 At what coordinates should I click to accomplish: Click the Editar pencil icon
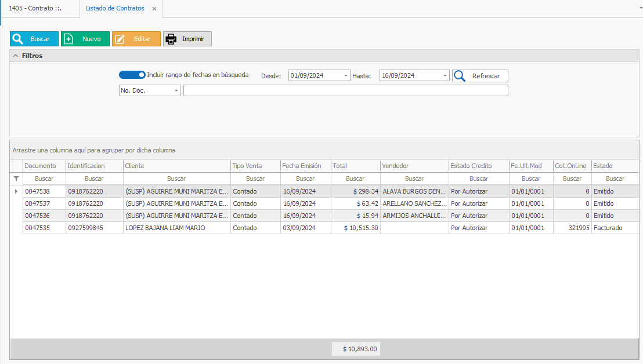point(120,39)
